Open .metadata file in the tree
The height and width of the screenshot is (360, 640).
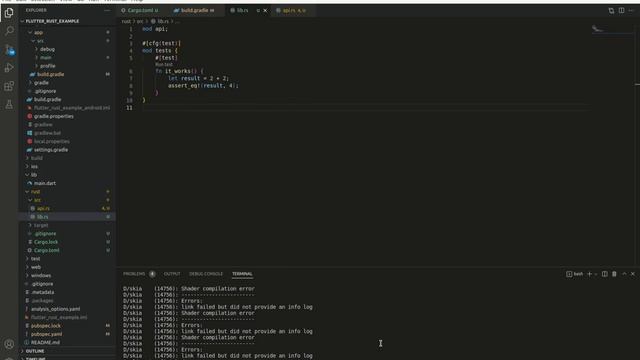[42, 292]
